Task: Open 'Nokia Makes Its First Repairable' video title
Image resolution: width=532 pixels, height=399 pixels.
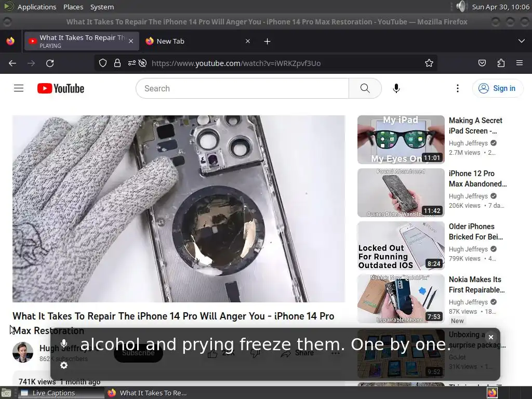Action: (x=477, y=285)
